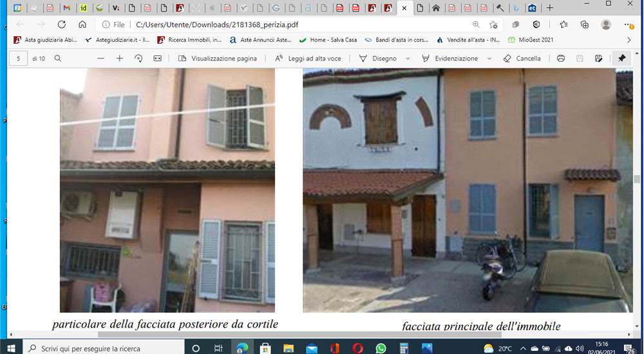644x354 pixels.
Task: Open the MioGest 2021 bookmark
Action: click(x=531, y=40)
